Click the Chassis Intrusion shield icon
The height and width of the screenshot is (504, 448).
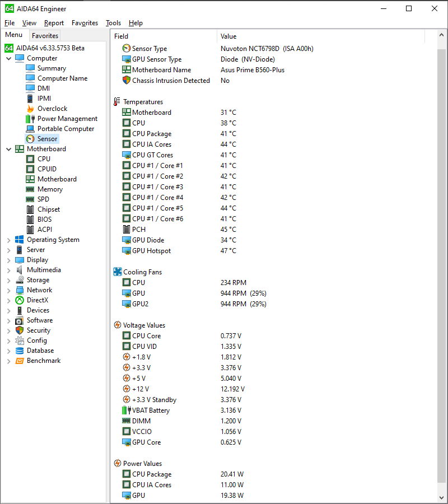pyautogui.click(x=127, y=80)
